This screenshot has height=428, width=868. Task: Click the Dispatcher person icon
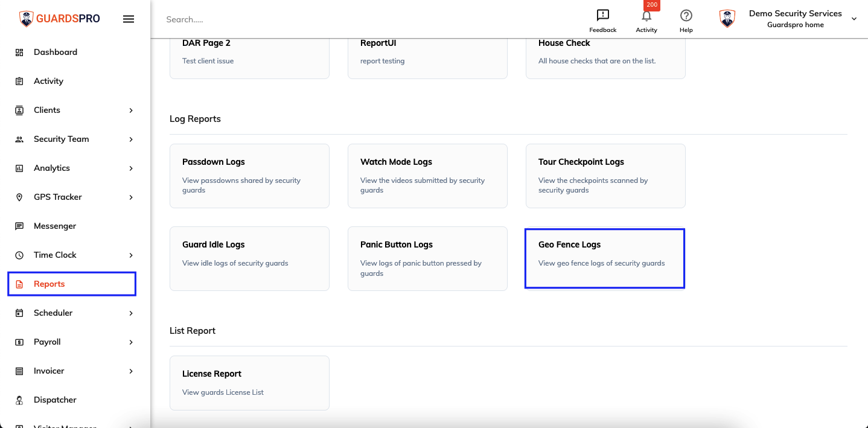click(19, 400)
